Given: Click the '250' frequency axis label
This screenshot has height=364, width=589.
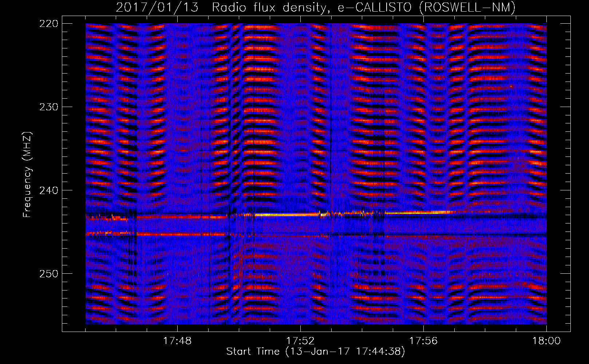Looking at the screenshot, I should point(48,273).
